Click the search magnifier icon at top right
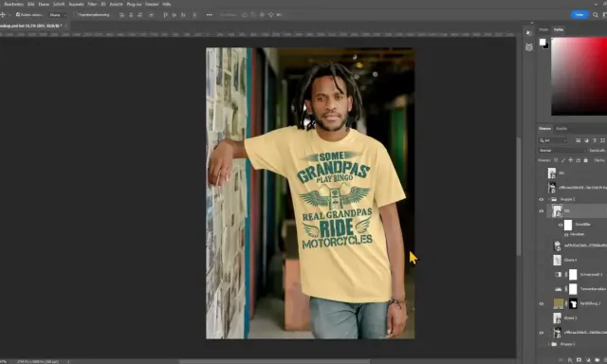The width and height of the screenshot is (607, 364). (596, 15)
